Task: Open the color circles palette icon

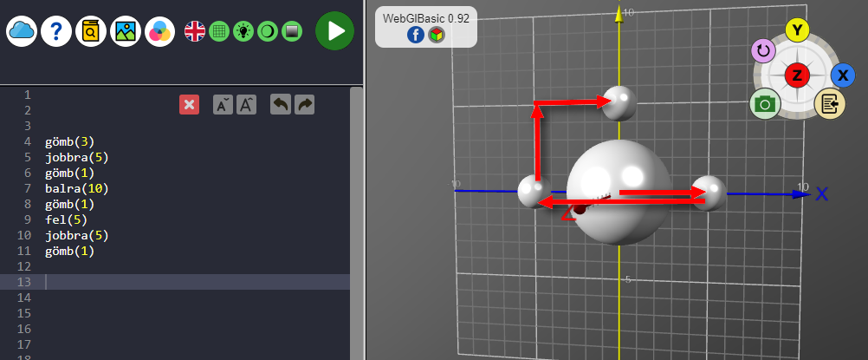Action: tap(160, 32)
